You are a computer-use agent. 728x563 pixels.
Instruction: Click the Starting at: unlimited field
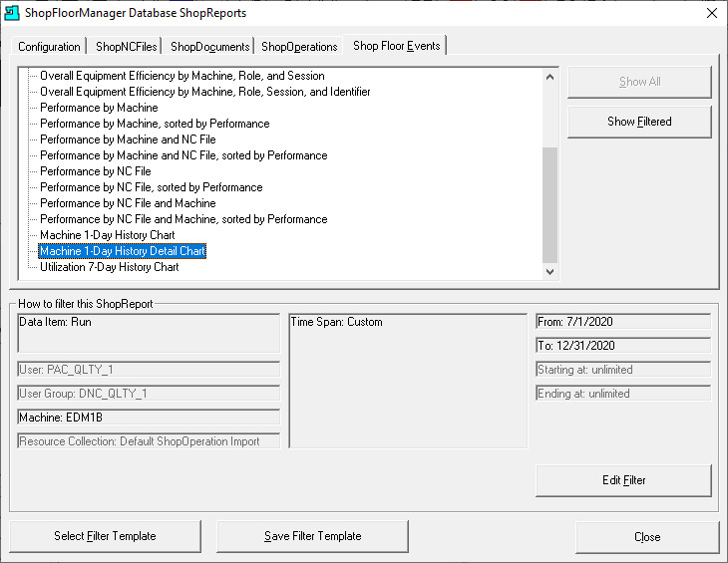[623, 369]
